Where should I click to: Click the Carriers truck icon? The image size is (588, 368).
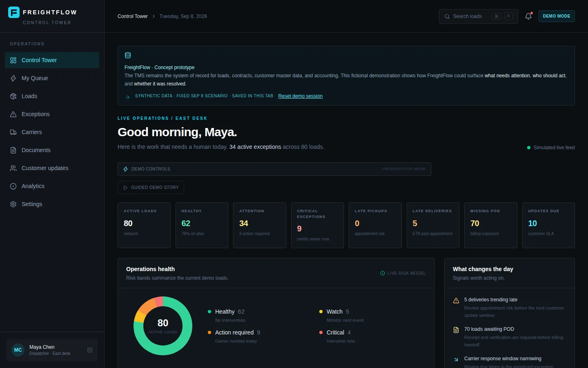(x=13, y=132)
